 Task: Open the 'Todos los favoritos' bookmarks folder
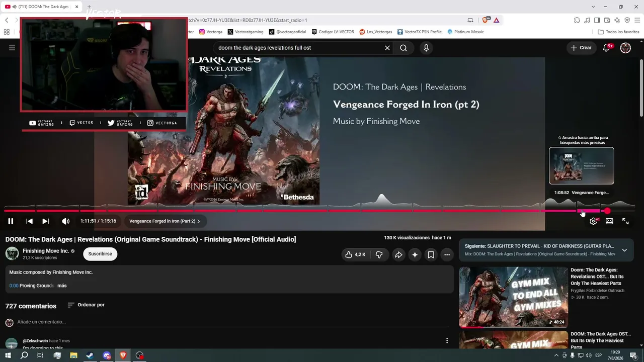click(x=618, y=32)
